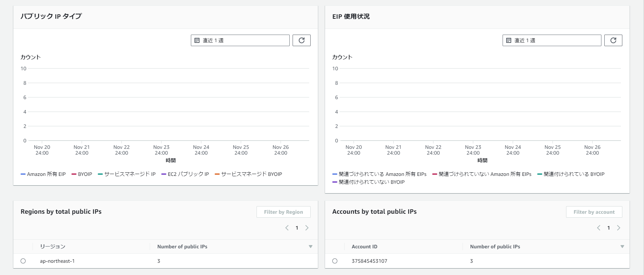Click account ID 375845453107 text
Viewport: 644px width, 275px height.
click(x=369, y=261)
